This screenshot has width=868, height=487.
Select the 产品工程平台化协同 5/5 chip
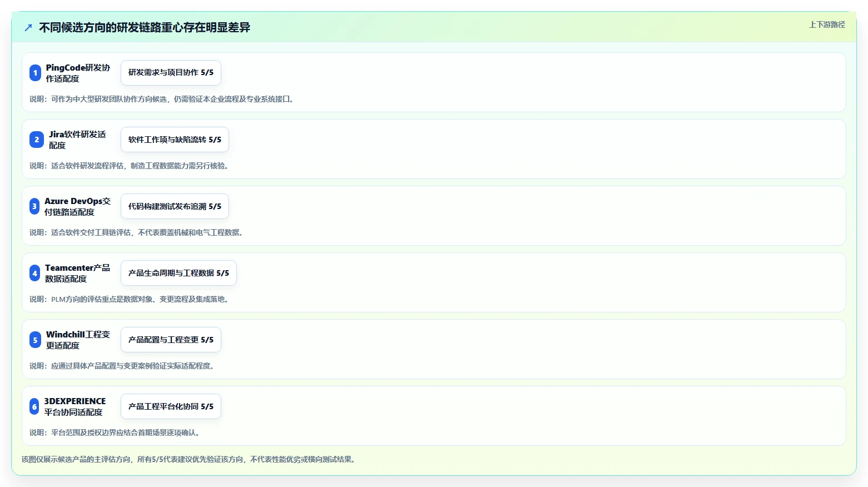click(171, 406)
